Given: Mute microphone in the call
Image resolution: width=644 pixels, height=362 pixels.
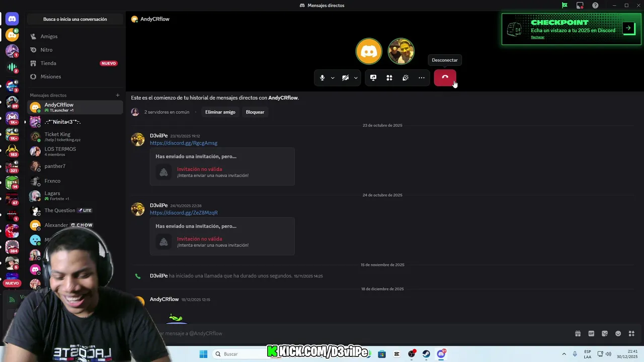Looking at the screenshot, I should 322,78.
